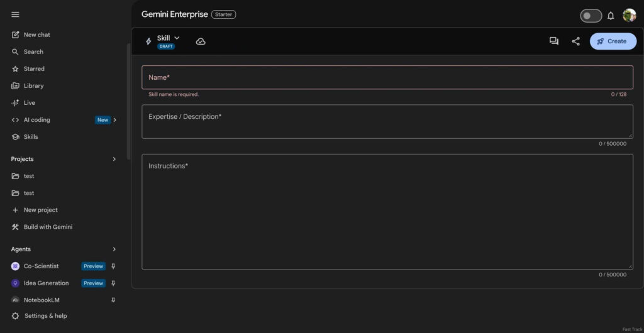
Task: Open the chat preview icon
Action: tap(553, 41)
